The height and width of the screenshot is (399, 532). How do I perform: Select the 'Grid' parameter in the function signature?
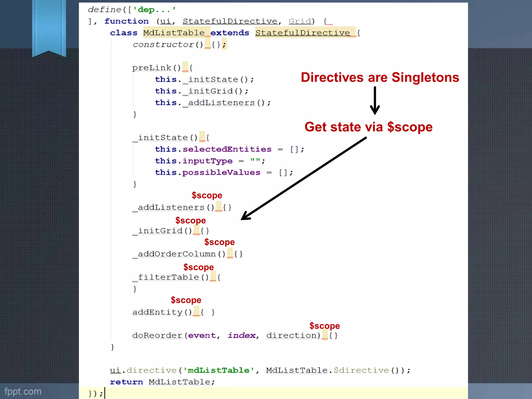point(300,21)
